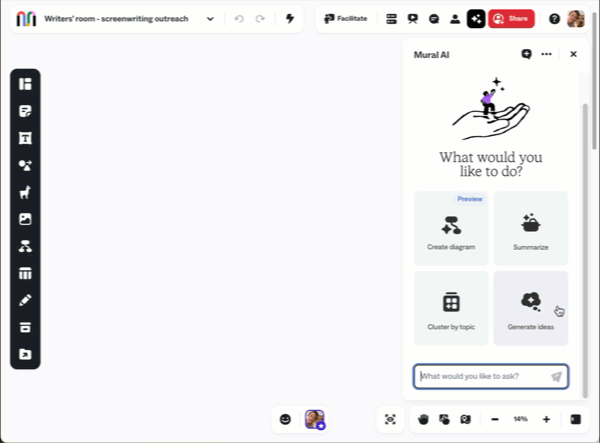Open the emoji reactions button
This screenshot has height=443, width=600.
(x=285, y=419)
